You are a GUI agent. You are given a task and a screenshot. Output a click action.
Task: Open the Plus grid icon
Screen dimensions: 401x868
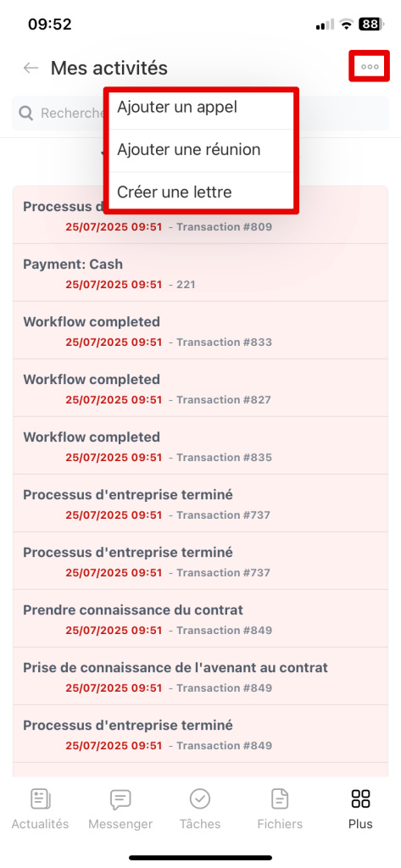360,799
